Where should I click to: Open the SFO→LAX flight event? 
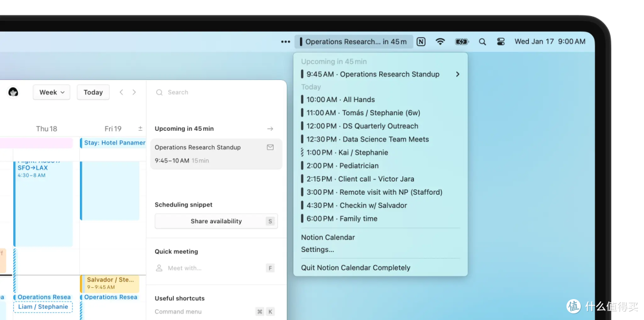click(43, 204)
